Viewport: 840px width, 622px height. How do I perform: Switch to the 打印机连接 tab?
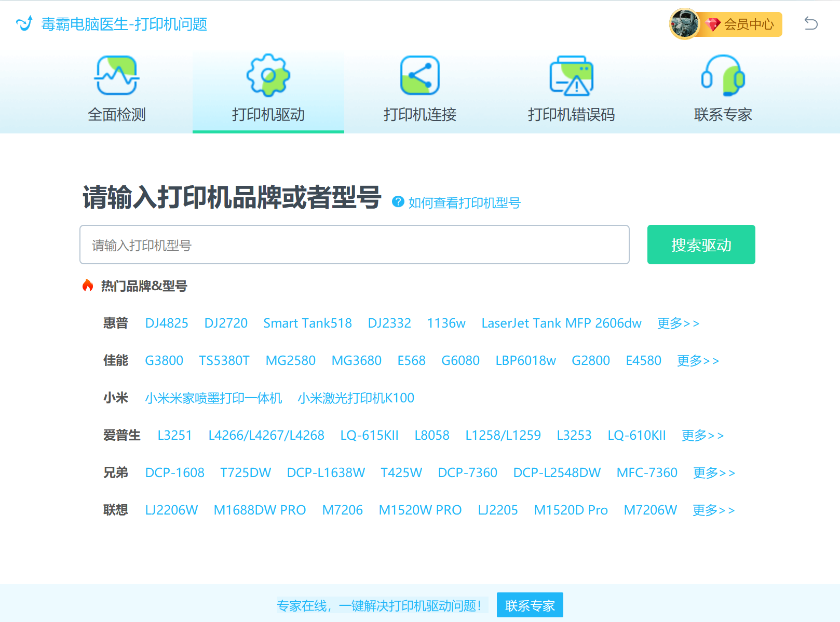coord(419,92)
